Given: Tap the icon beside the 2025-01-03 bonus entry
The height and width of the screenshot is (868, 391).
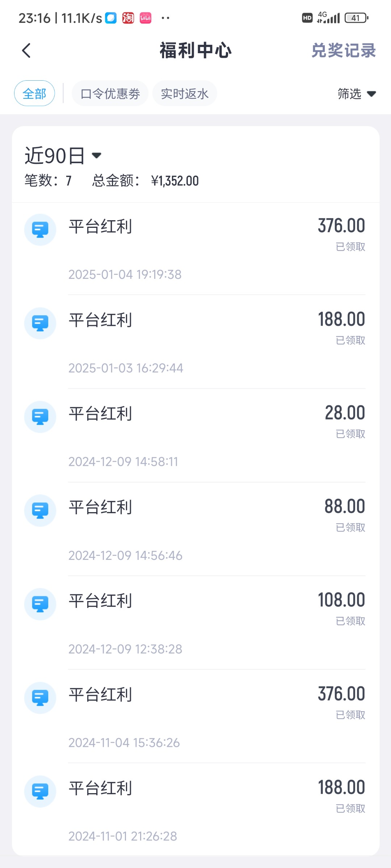Looking at the screenshot, I should tap(40, 323).
